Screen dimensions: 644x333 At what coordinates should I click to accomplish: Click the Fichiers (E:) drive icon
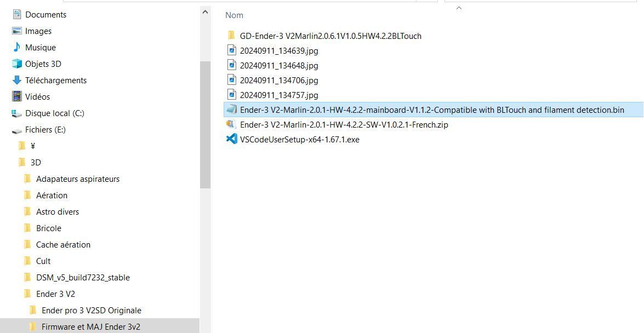(x=17, y=130)
